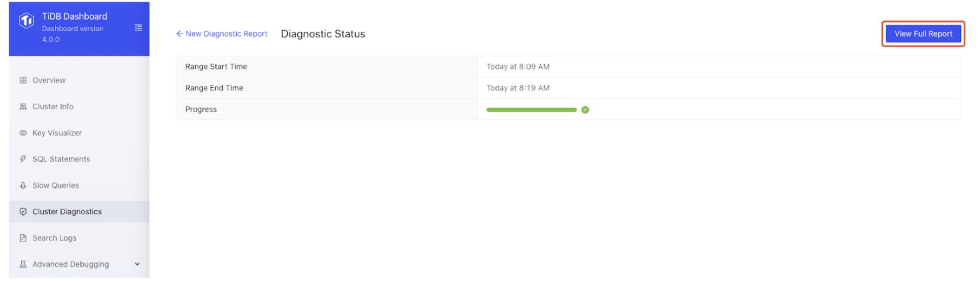980x281 pixels.
Task: Click the Search Logs file icon
Action: coord(23,238)
